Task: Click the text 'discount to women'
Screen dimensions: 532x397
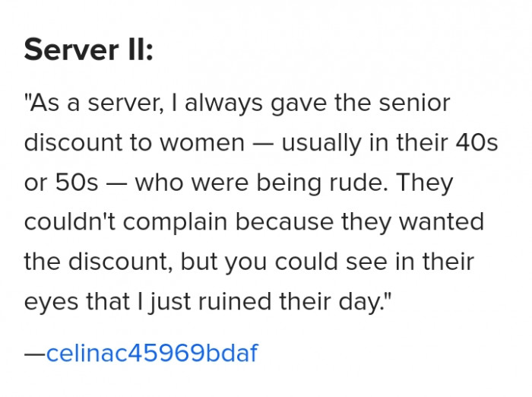Action: tap(131, 143)
